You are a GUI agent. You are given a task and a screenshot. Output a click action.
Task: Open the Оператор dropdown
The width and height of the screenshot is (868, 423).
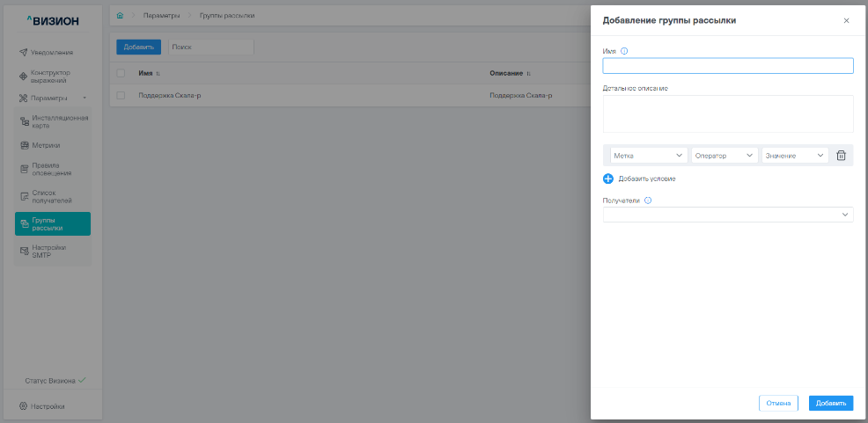[725, 156]
